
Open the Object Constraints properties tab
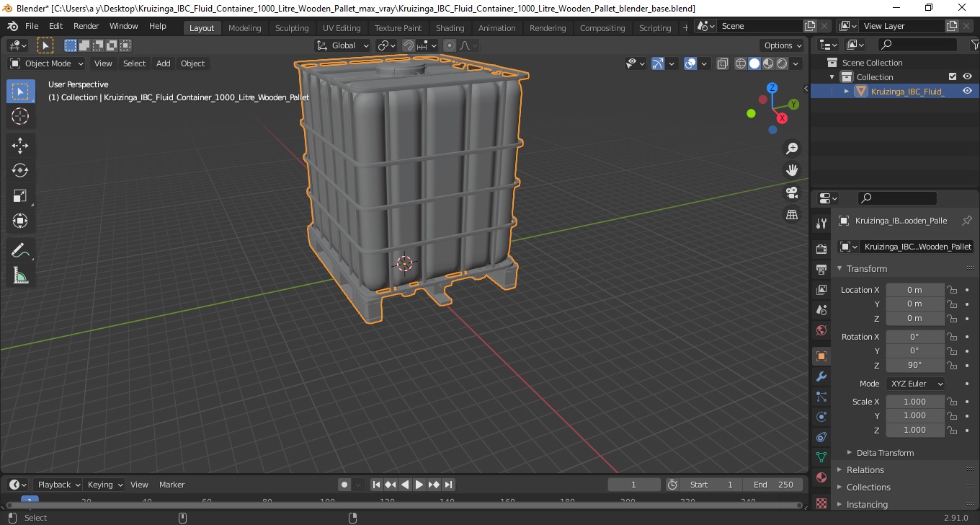(821, 437)
